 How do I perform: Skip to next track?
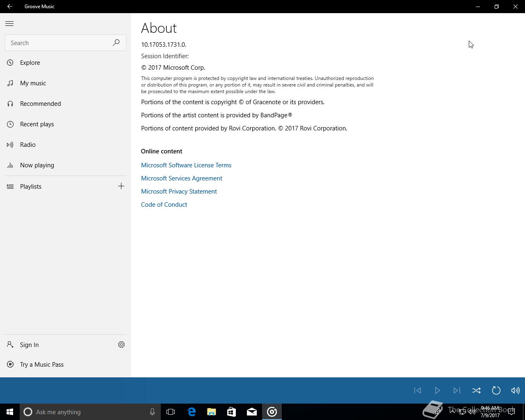click(x=457, y=390)
